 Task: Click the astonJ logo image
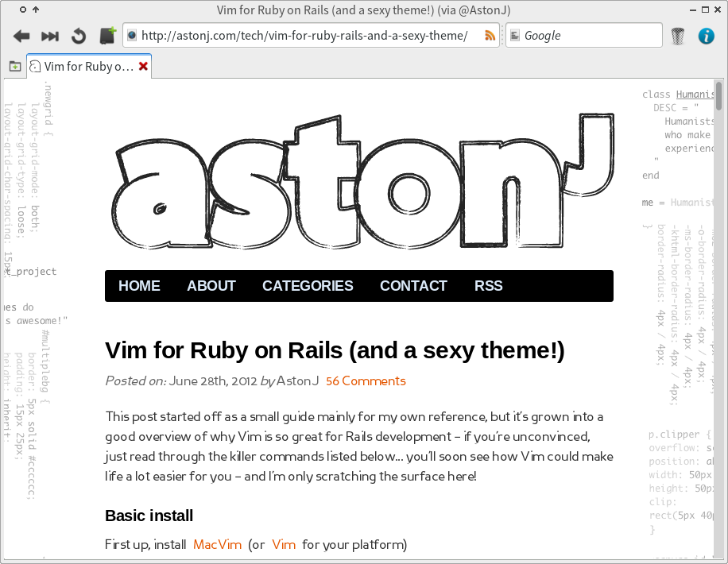pos(362,182)
